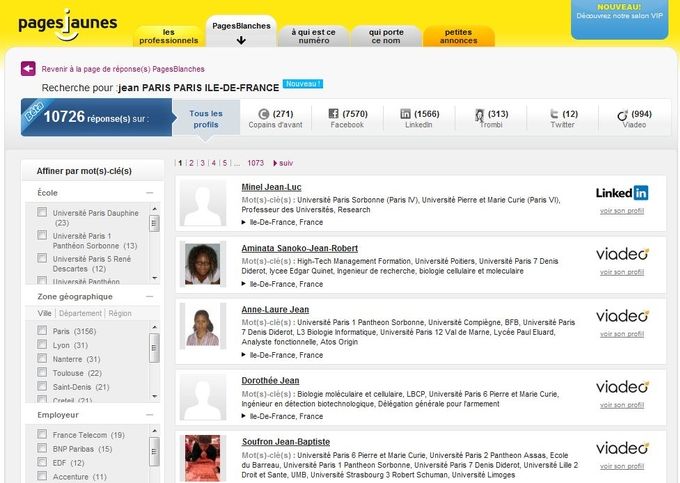Open 'qui porte ce nom' tab
The height and width of the screenshot is (483, 680).
386,36
